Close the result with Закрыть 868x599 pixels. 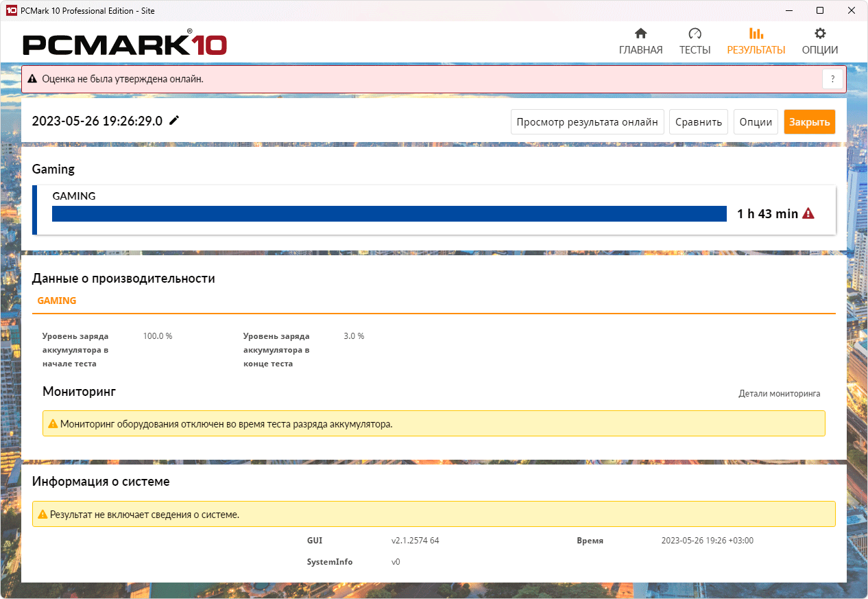[x=810, y=122]
